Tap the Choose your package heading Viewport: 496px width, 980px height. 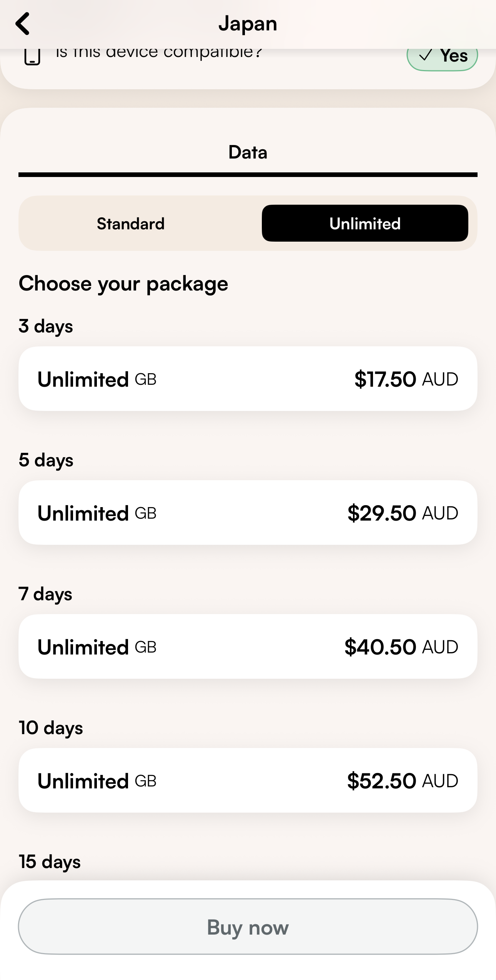pos(123,284)
